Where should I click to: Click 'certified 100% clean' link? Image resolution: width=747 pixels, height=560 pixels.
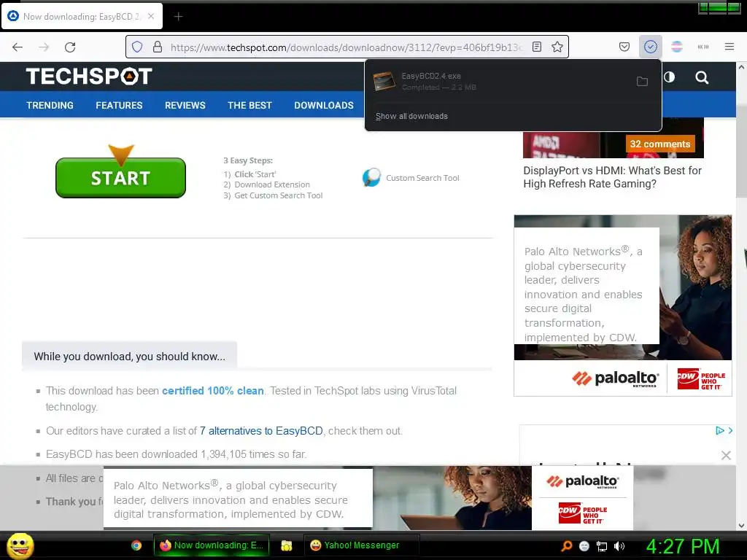pyautogui.click(x=213, y=391)
